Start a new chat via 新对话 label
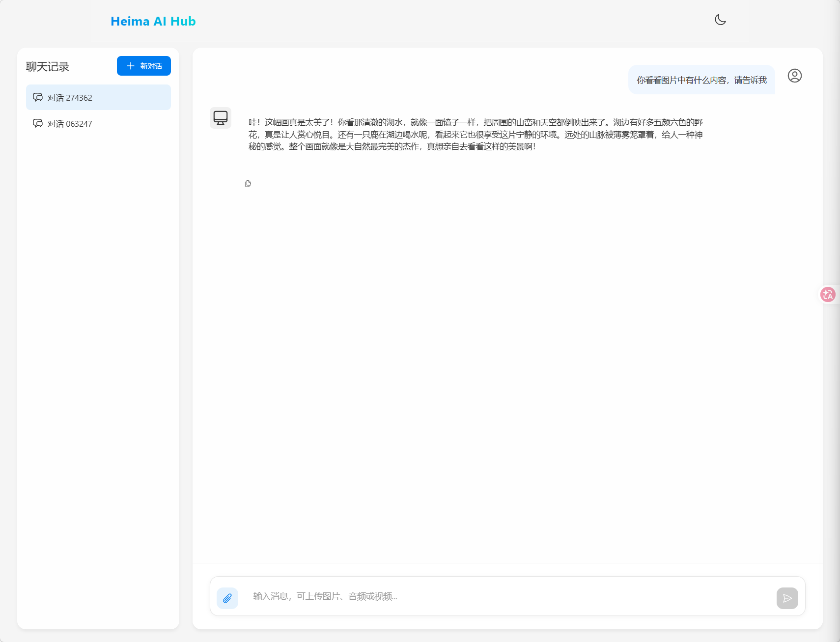840x642 pixels. tap(151, 66)
